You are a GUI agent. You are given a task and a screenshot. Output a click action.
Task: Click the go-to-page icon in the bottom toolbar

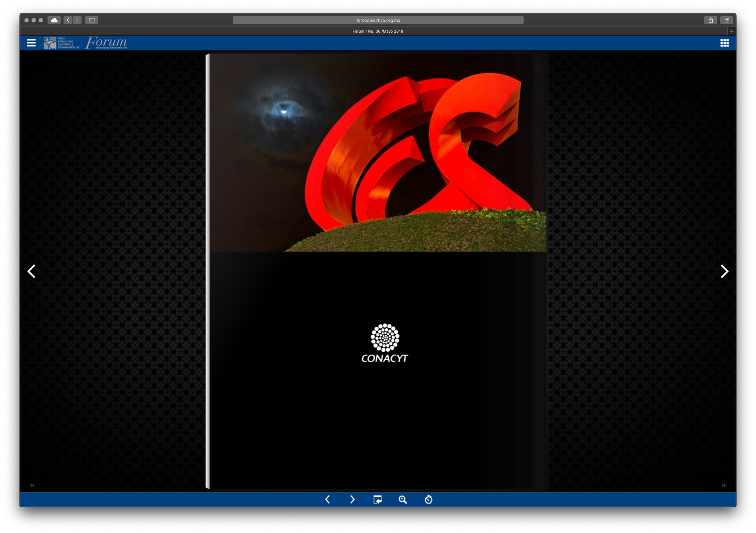pyautogui.click(x=377, y=500)
